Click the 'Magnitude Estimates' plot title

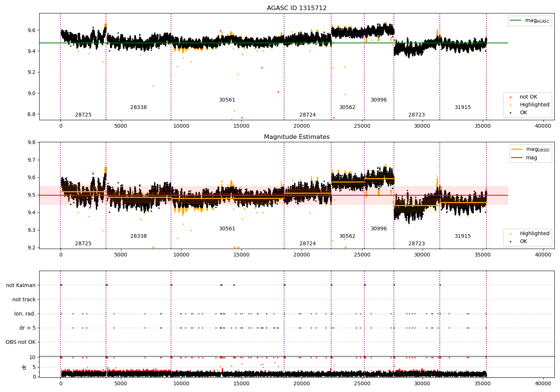click(297, 137)
